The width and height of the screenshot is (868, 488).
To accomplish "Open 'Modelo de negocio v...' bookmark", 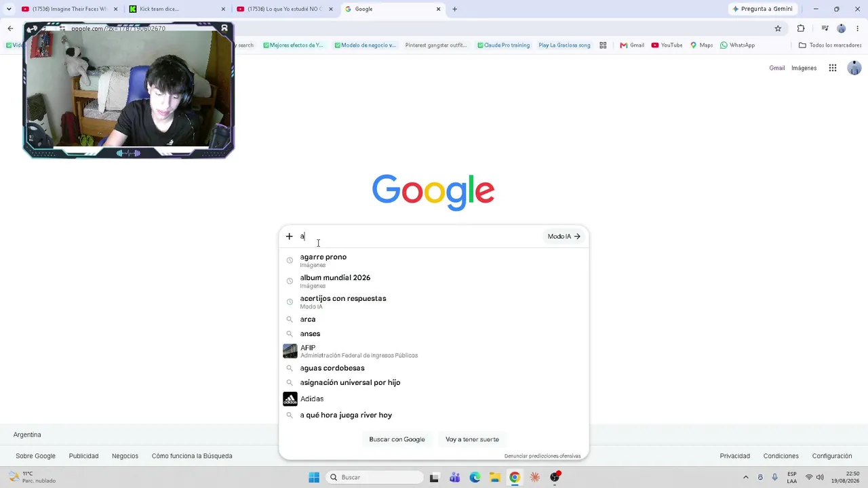I will (x=365, y=45).
